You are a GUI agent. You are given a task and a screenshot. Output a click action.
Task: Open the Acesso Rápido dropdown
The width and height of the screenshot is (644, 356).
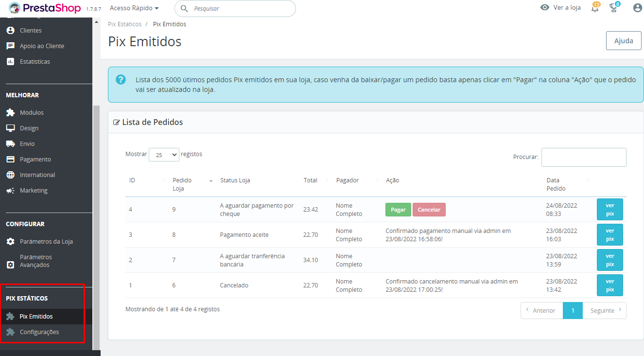pos(134,8)
